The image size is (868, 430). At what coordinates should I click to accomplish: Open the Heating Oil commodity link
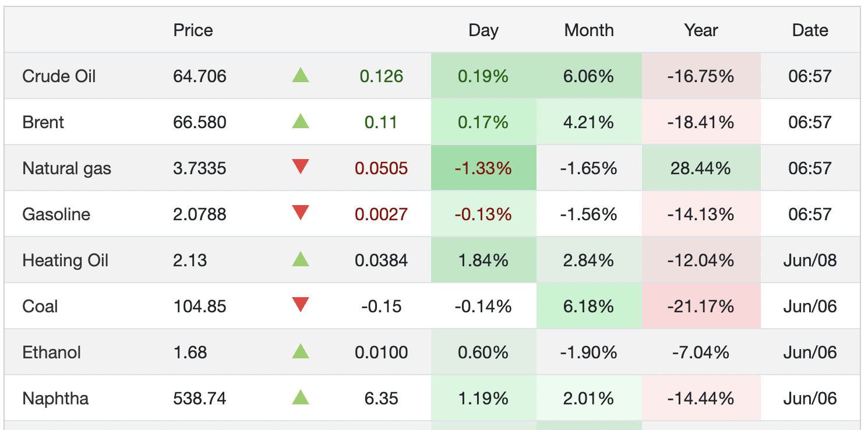point(65,260)
